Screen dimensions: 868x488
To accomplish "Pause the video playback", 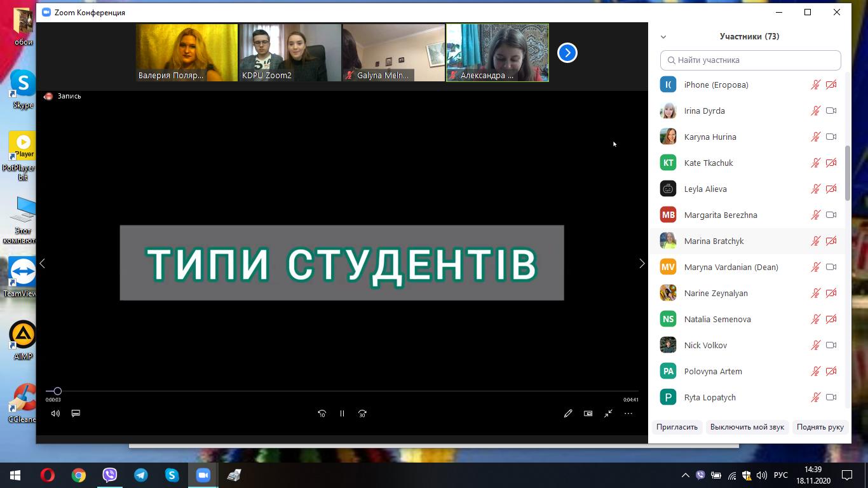I will tap(342, 414).
